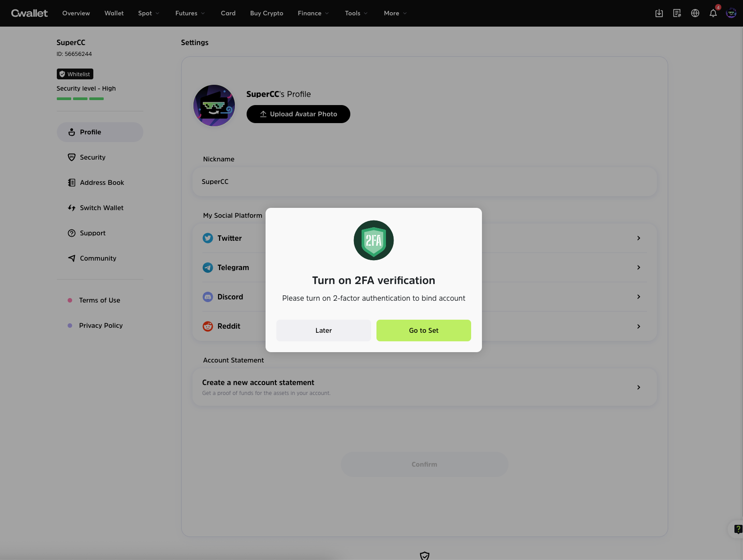Image resolution: width=743 pixels, height=560 pixels.
Task: Open the Privacy Policy link
Action: (x=101, y=326)
